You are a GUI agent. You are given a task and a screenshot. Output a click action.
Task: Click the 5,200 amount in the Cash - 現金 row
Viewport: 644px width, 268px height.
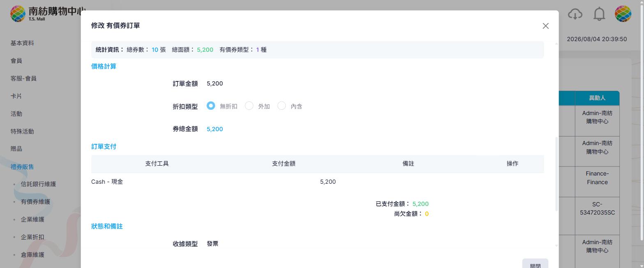[328, 182]
